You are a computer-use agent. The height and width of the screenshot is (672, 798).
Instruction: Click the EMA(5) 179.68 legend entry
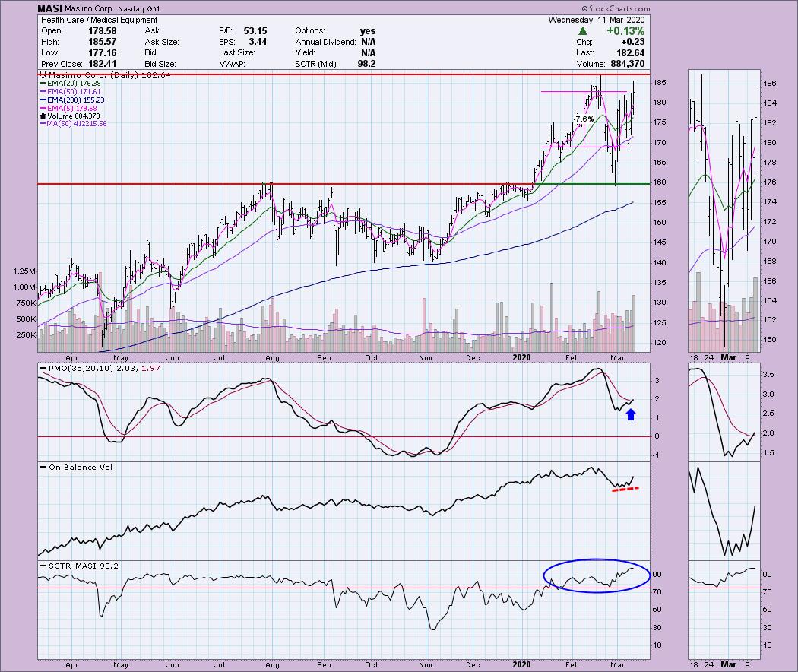point(68,109)
